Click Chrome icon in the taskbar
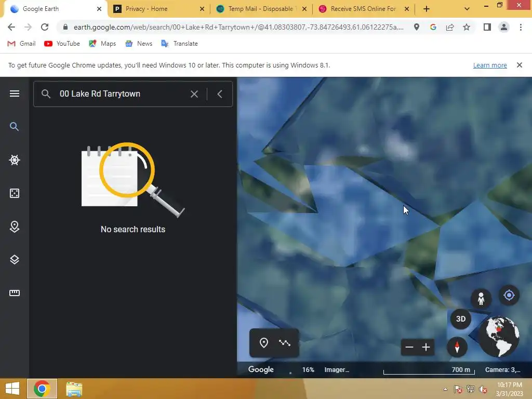The image size is (532, 399). pyautogui.click(x=42, y=389)
